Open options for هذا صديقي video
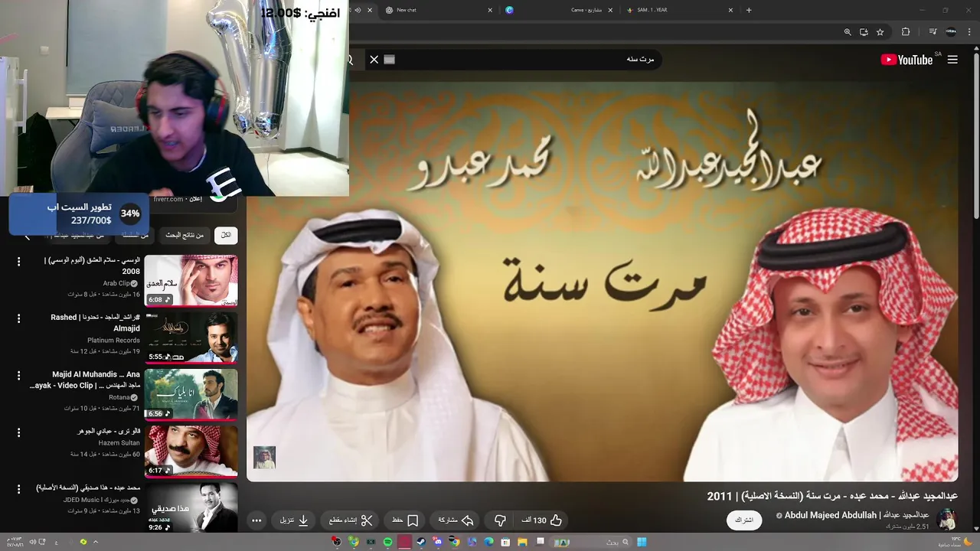This screenshot has height=551, width=980. [18, 489]
